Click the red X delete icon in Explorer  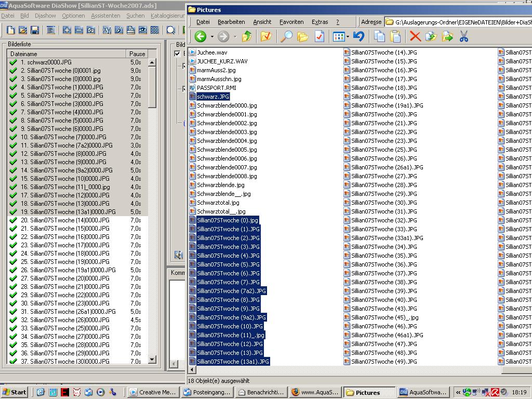415,36
